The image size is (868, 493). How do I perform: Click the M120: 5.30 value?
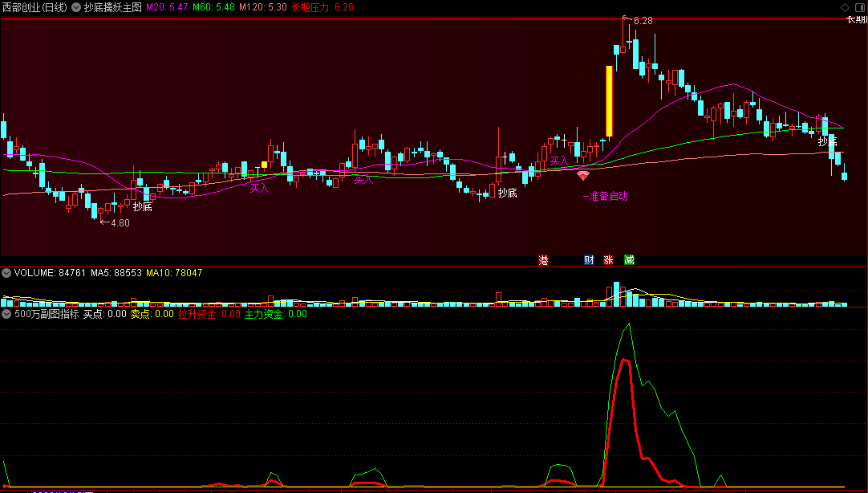pyautogui.click(x=263, y=7)
